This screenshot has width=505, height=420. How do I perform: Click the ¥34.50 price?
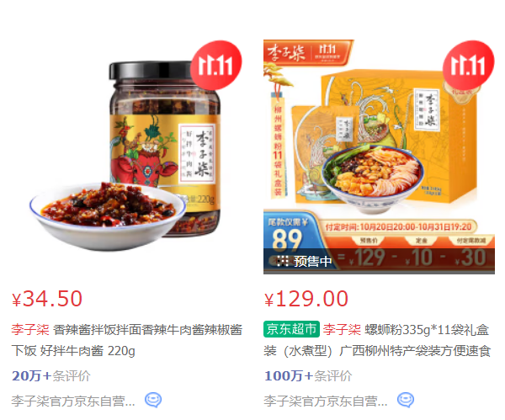coord(47,299)
